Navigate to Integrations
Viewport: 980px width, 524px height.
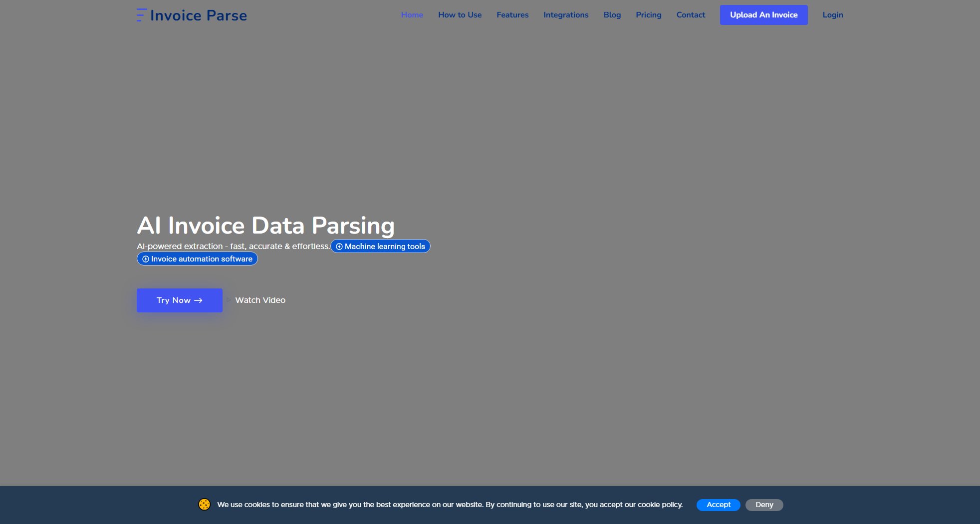[x=566, y=15]
